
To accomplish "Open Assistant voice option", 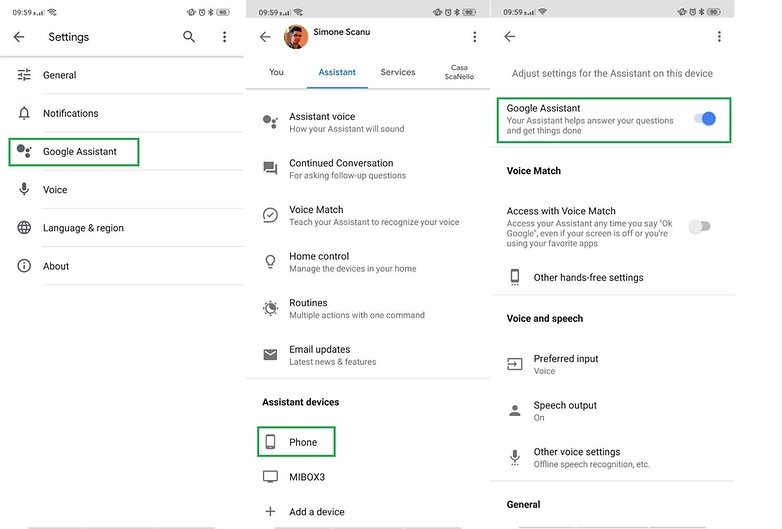I will (368, 122).
